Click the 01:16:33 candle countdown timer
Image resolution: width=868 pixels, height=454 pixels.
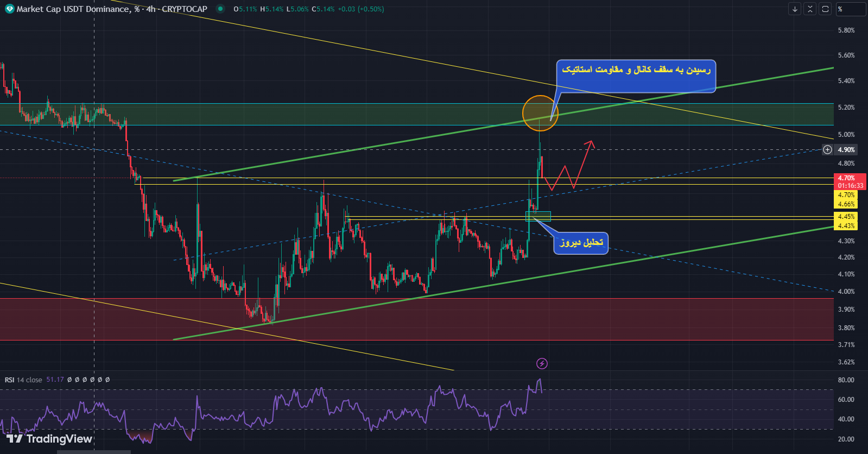pos(850,186)
